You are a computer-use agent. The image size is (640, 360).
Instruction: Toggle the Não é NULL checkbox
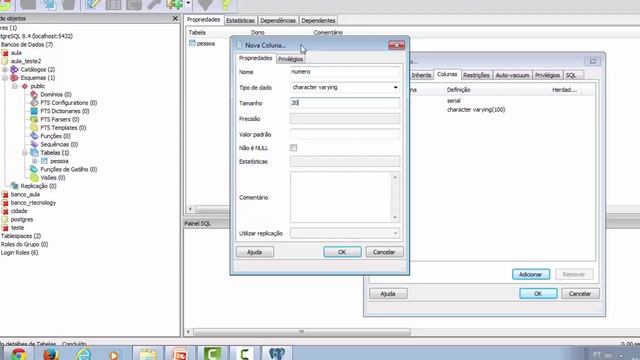click(293, 148)
